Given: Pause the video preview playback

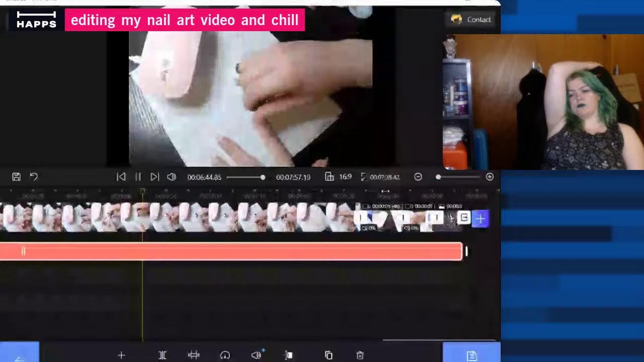Looking at the screenshot, I should [138, 177].
